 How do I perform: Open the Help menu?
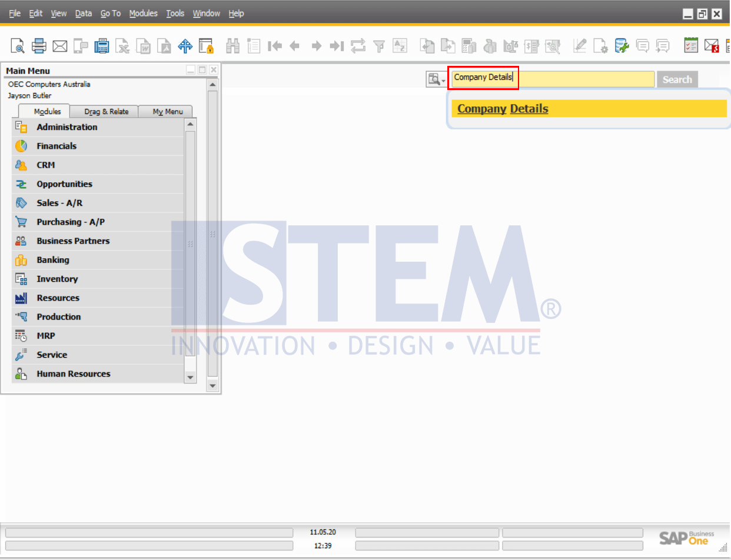[x=236, y=13]
